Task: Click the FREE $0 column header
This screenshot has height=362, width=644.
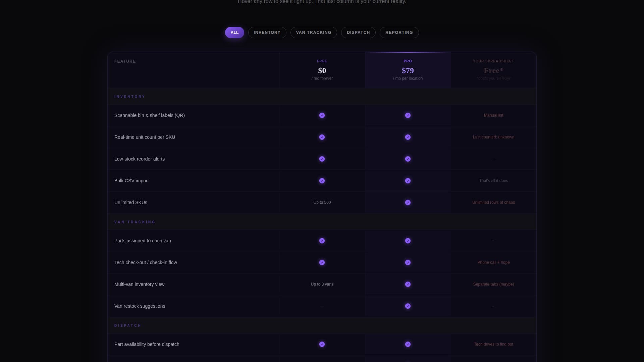Action: tap(322, 70)
